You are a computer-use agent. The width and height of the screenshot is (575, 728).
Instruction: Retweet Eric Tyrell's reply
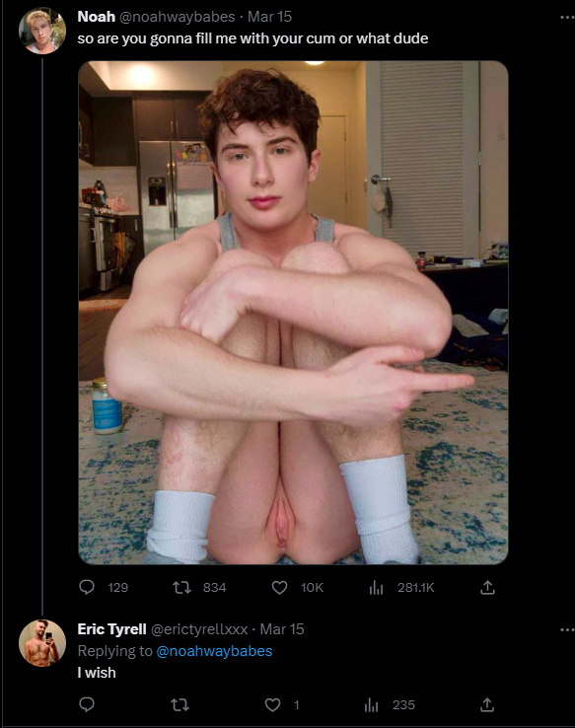coord(180,705)
